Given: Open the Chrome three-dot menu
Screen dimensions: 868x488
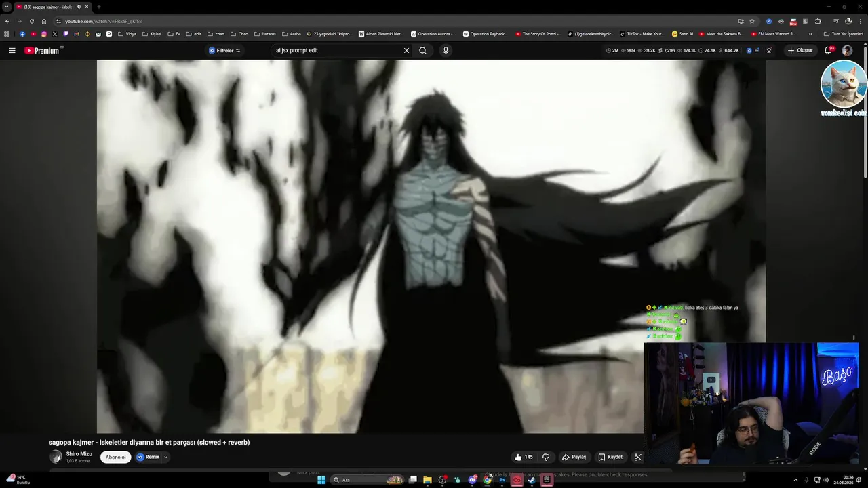Looking at the screenshot, I should click(860, 21).
